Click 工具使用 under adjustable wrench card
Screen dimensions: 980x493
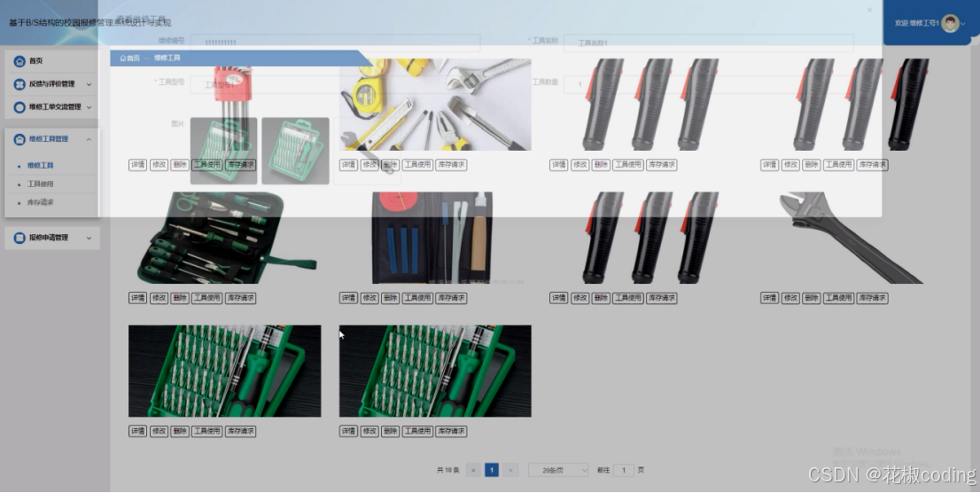click(x=838, y=299)
